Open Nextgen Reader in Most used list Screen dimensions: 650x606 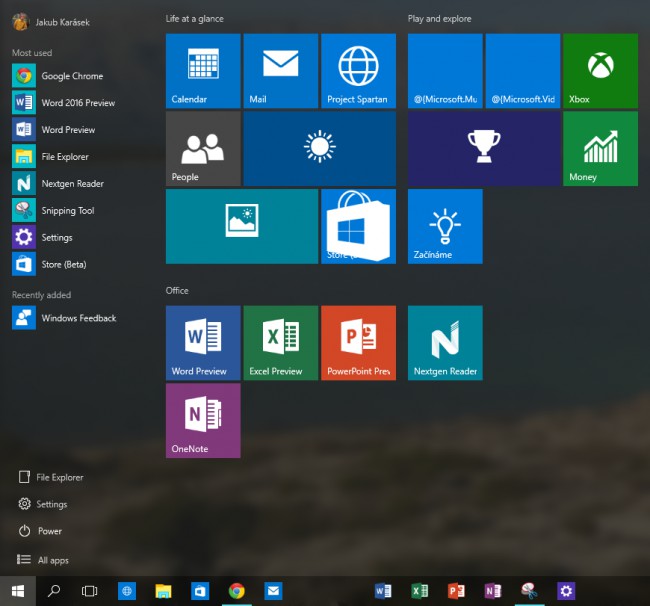(x=58, y=184)
